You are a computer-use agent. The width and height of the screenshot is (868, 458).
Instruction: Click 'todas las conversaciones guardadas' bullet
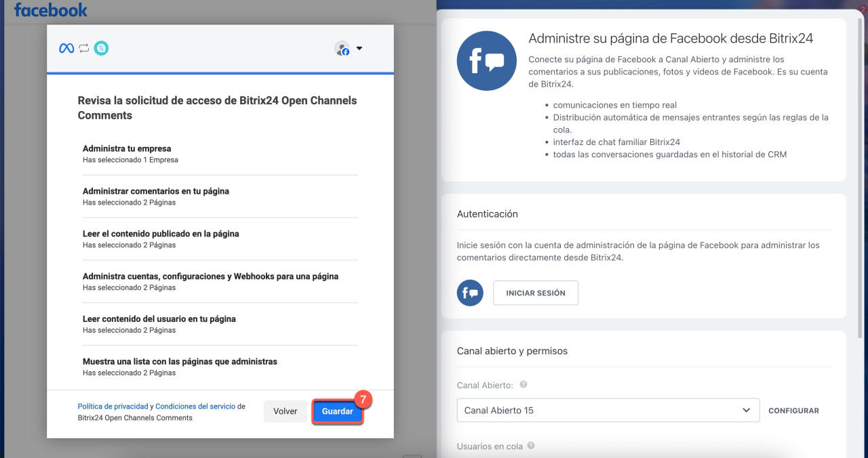pos(670,154)
